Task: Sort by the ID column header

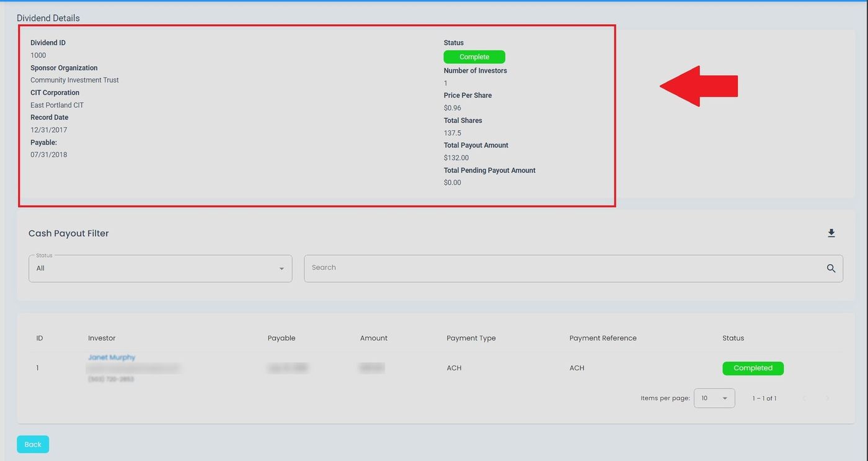Action: 40,338
